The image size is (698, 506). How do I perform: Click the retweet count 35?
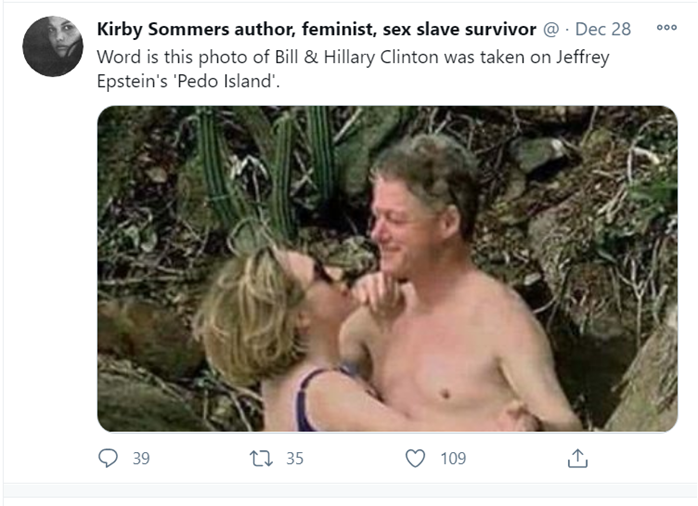(x=293, y=459)
